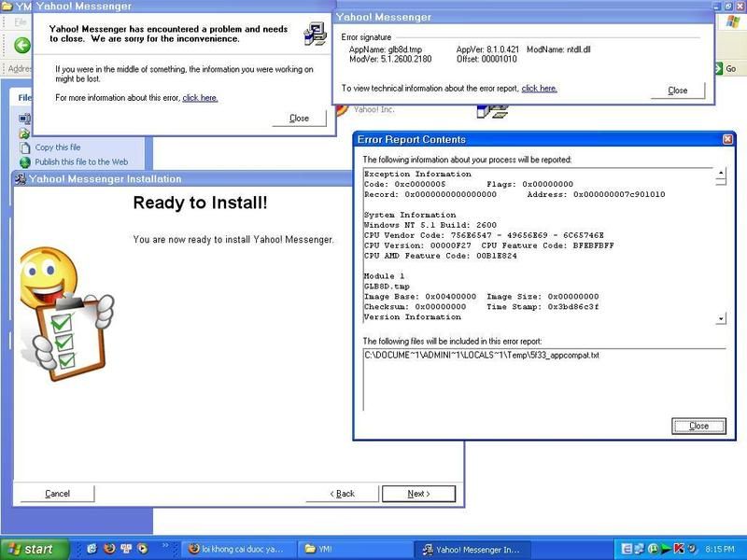Click the 'GLB8D.tmp' module line in the report
Image resolution: width=747 pixels, height=560 pixels.
point(387,287)
